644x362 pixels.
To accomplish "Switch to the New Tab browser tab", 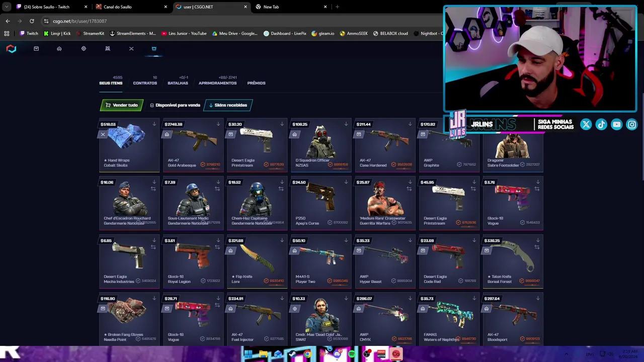I will point(291,7).
